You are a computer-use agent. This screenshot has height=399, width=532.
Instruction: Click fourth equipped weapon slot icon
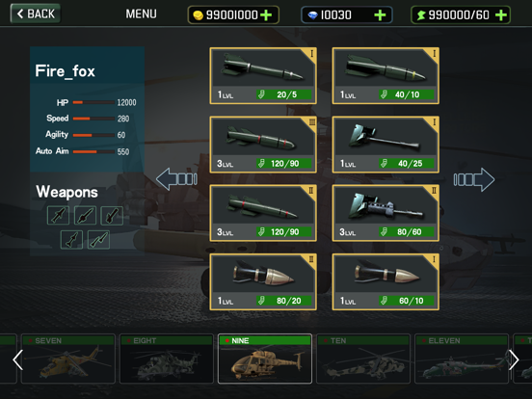point(71,240)
